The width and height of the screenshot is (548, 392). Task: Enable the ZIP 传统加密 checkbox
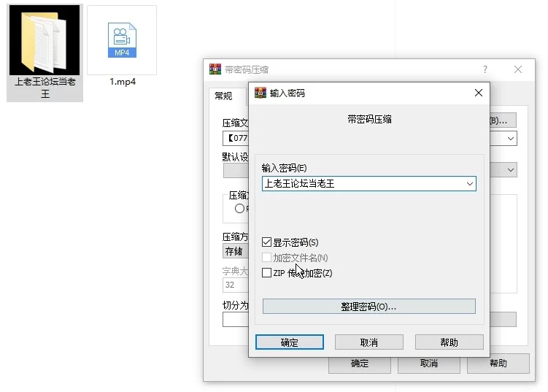(x=266, y=273)
